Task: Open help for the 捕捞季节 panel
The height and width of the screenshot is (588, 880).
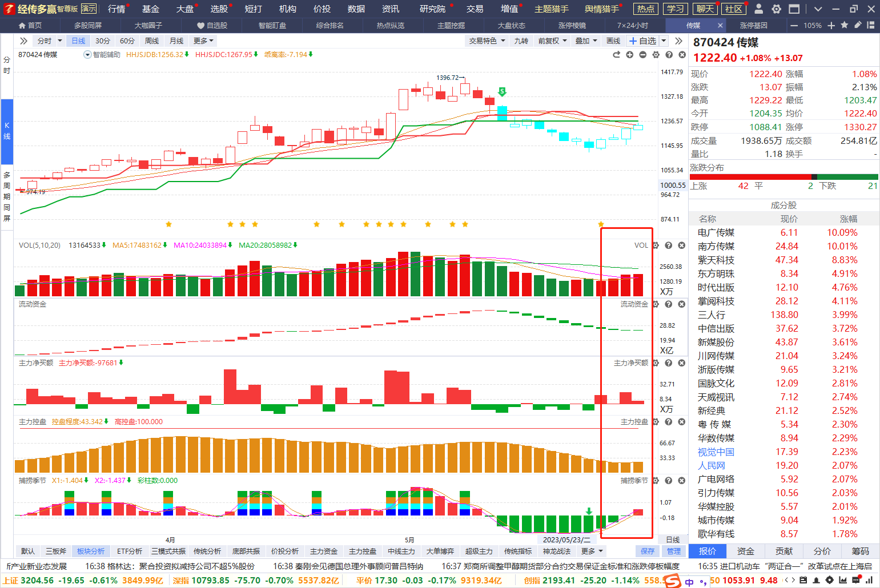Action: (669, 481)
